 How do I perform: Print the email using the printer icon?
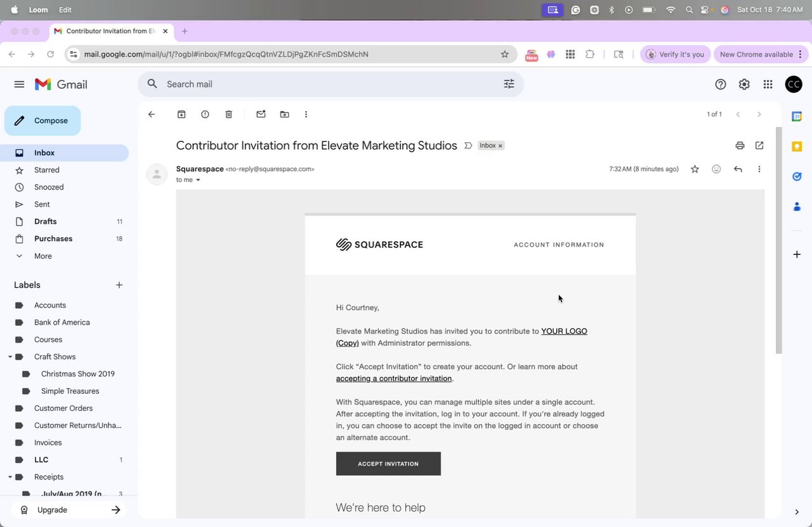pos(740,145)
